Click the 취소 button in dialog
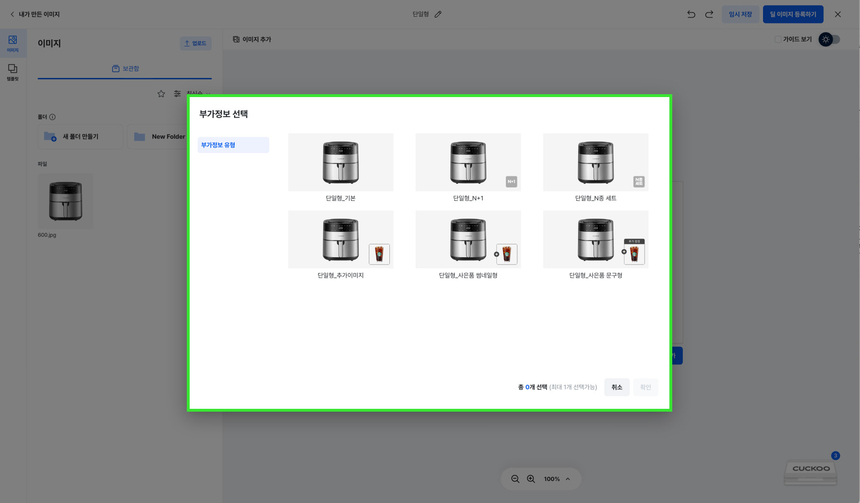 616,387
